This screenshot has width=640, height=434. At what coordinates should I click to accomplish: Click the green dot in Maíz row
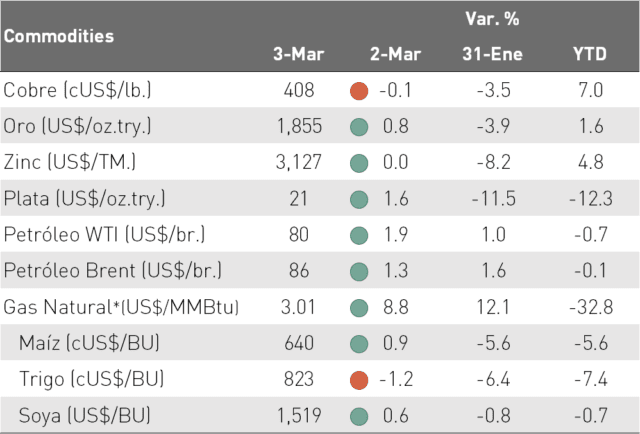point(359,344)
